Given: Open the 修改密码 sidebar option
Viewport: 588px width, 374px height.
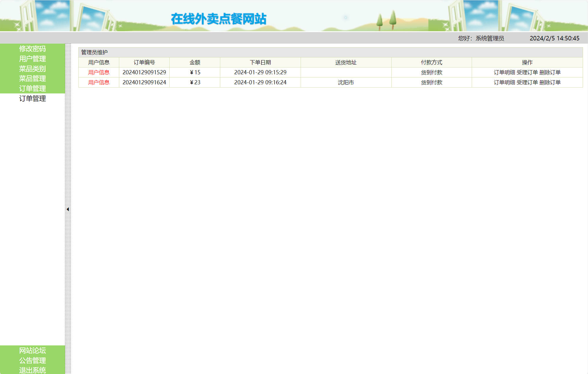Looking at the screenshot, I should 32,49.
